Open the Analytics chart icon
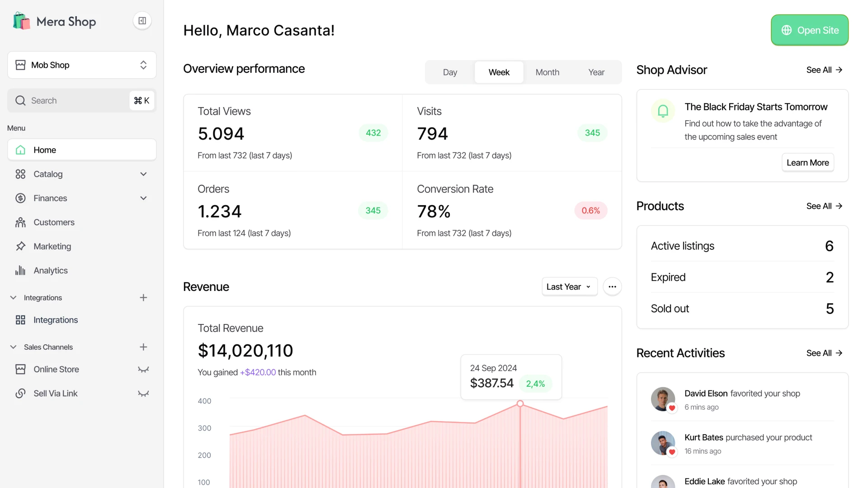This screenshot has height=488, width=868. pos(20,270)
